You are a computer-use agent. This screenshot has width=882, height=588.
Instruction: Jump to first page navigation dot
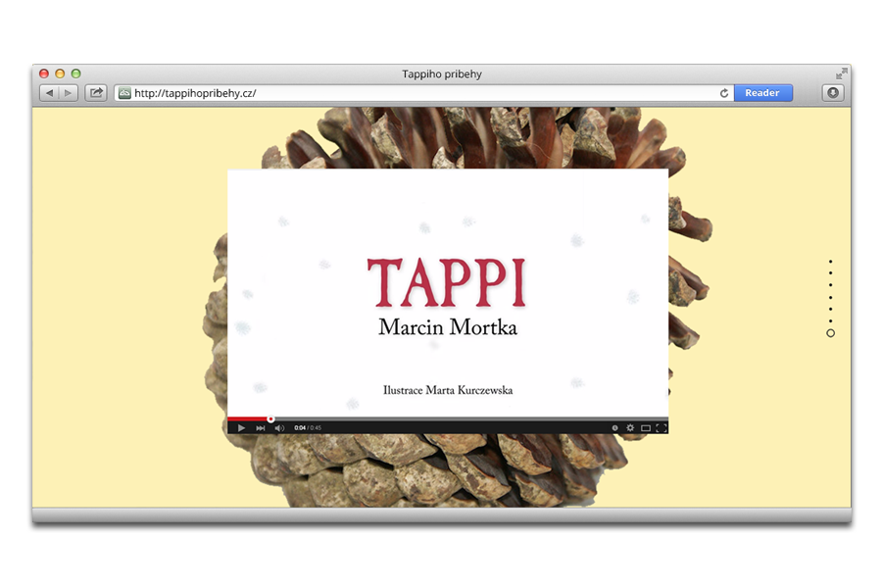tap(830, 262)
